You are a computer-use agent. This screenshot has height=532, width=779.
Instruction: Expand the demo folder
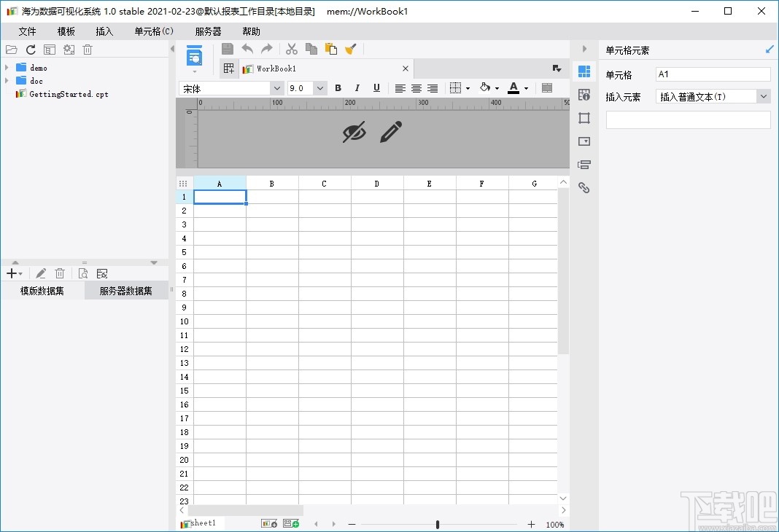click(x=7, y=67)
